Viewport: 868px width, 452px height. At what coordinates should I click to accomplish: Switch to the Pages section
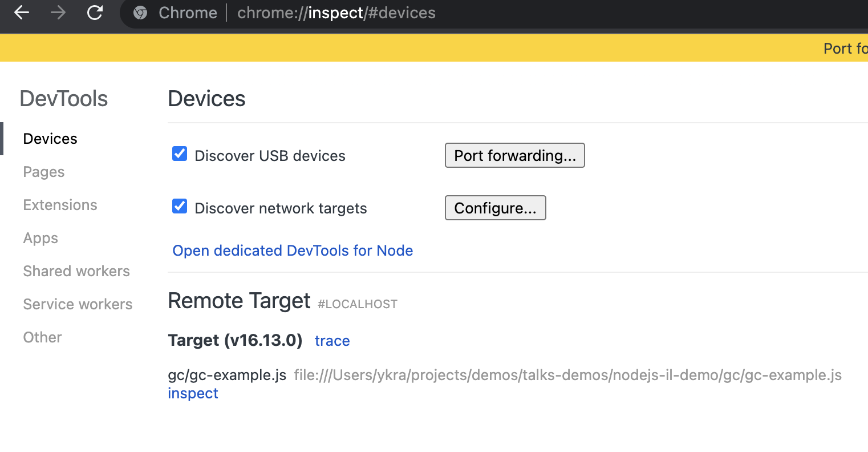pyautogui.click(x=44, y=172)
